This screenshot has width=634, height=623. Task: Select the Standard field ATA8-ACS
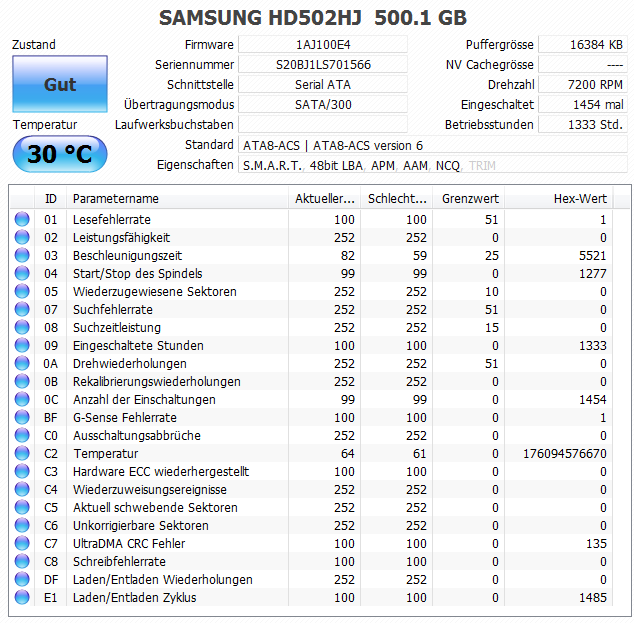click(x=433, y=145)
